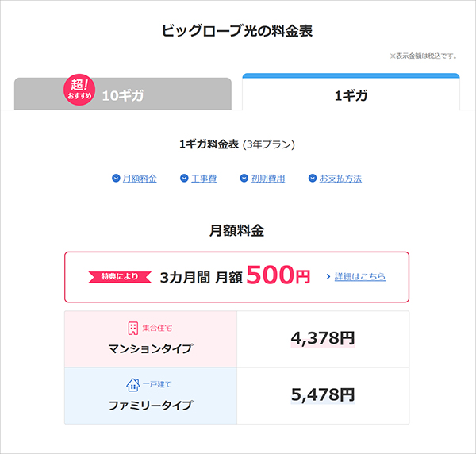Click the 集合住宅 apartment building icon
The height and width of the screenshot is (454, 476).
[133, 328]
